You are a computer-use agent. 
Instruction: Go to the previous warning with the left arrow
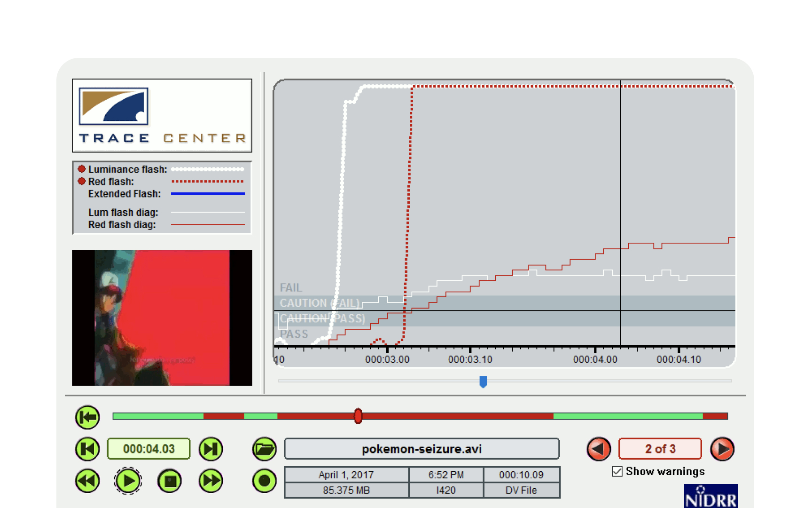[599, 449]
